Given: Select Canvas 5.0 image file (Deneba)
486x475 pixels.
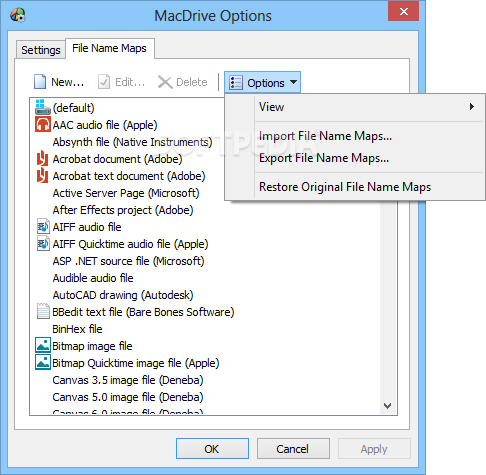Looking at the screenshot, I should tap(128, 397).
